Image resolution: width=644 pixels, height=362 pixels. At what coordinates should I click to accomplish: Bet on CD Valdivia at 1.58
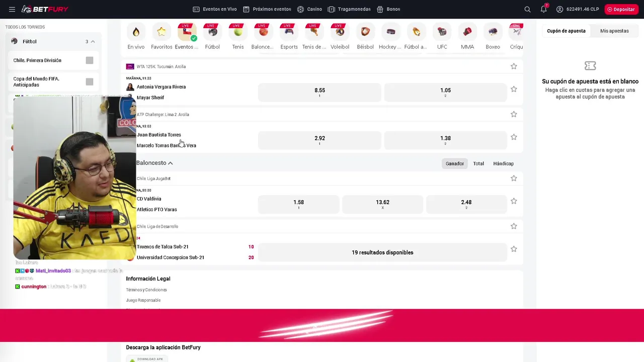point(298,204)
